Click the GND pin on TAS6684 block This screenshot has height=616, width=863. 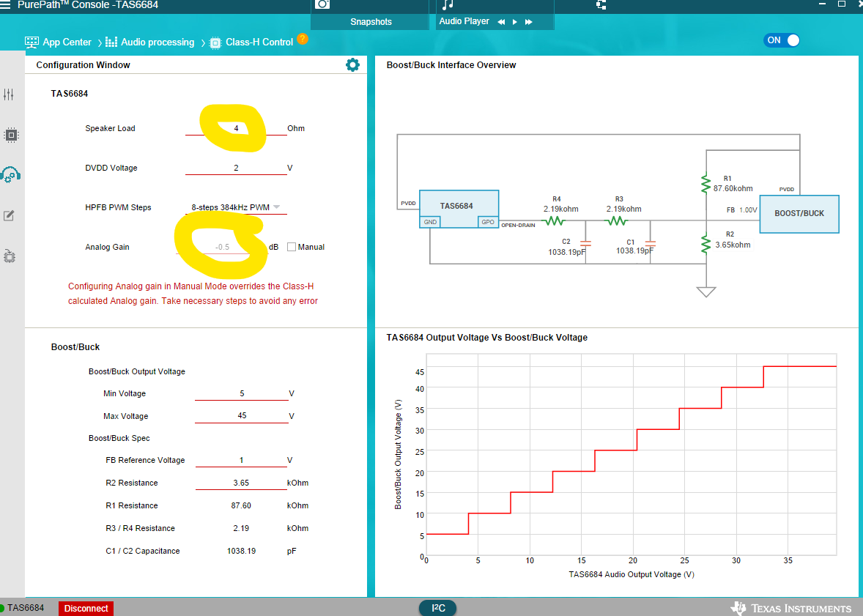tap(430, 222)
